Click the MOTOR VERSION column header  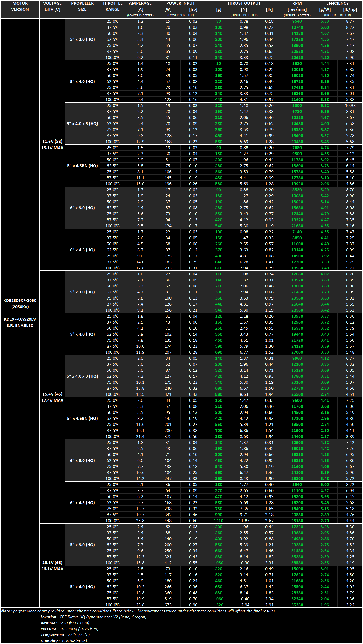20,7
